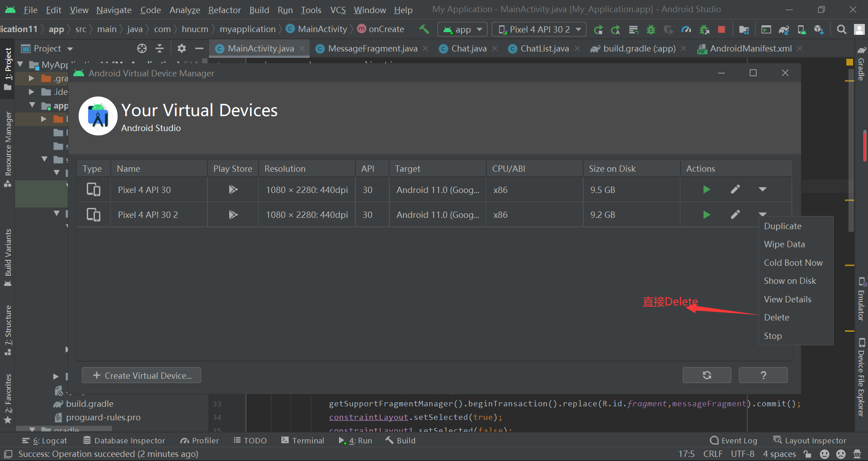Click the Make Project hammer icon
Viewport: 868px width, 461px height.
tap(424, 29)
